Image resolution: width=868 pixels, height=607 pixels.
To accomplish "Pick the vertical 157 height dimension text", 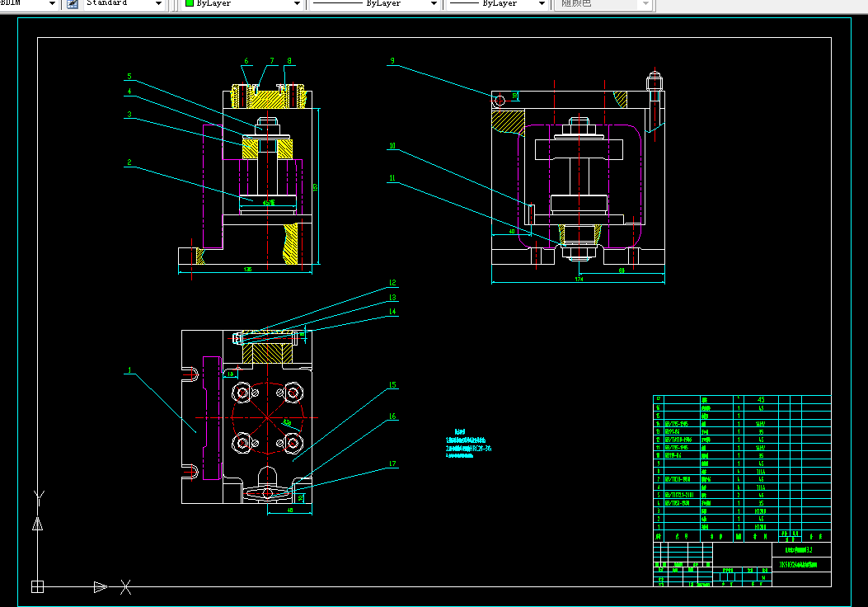I will tap(316, 187).
